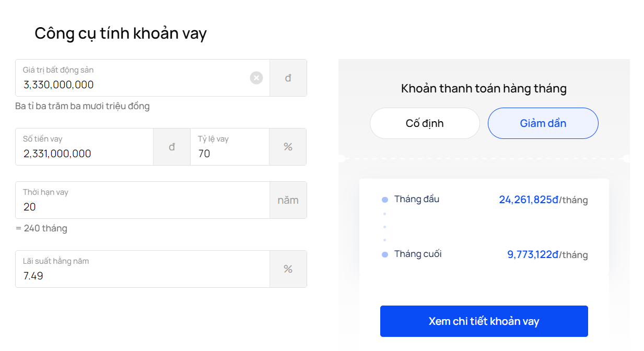The width and height of the screenshot is (644, 351).
Task: Focus the Giá trị bất động sản input
Action: (143, 78)
